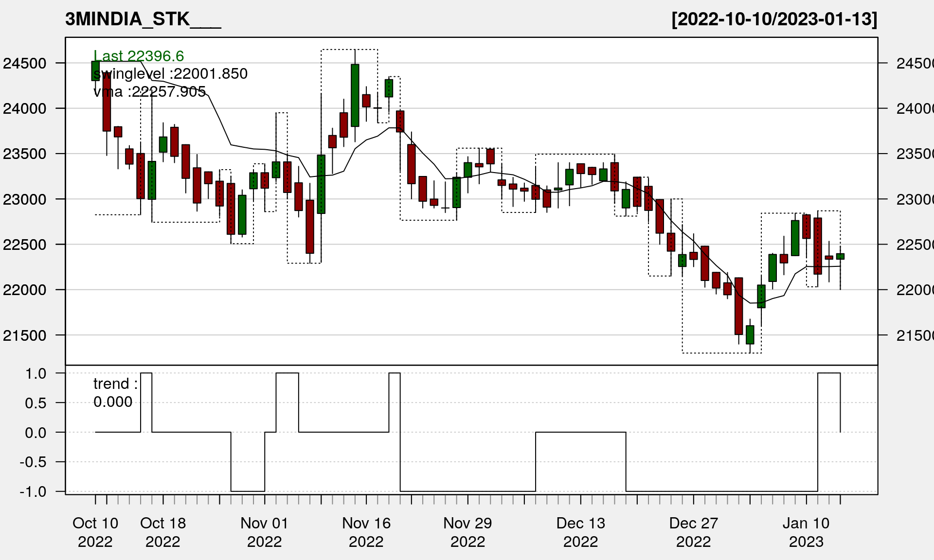Click the lowest green candle in early January
The image size is (934, 560).
[x=750, y=335]
